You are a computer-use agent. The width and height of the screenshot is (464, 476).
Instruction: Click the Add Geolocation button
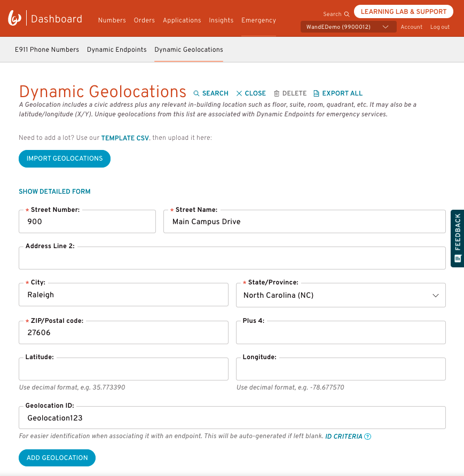(x=57, y=458)
